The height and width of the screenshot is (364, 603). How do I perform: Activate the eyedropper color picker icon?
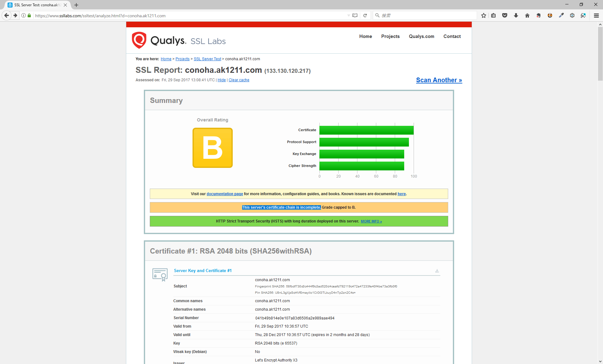coord(561,15)
